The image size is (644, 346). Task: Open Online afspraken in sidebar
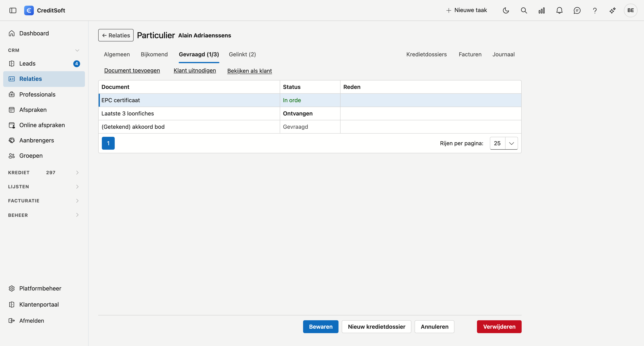point(44,125)
